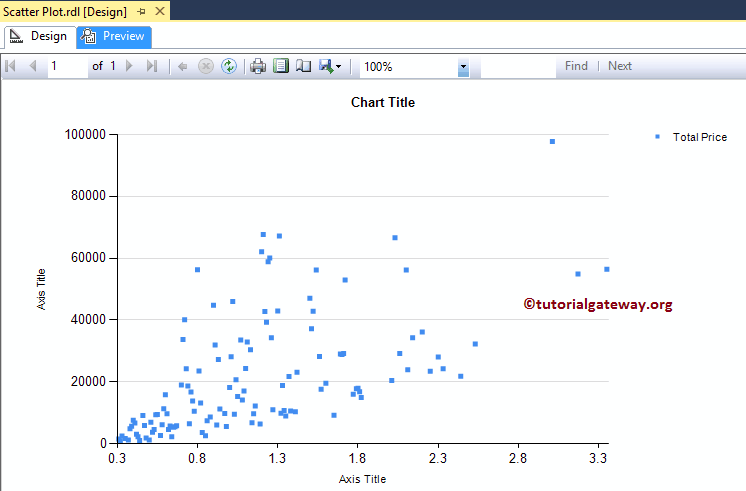Click the Find link
Image resolution: width=746 pixels, height=491 pixels.
576,66
